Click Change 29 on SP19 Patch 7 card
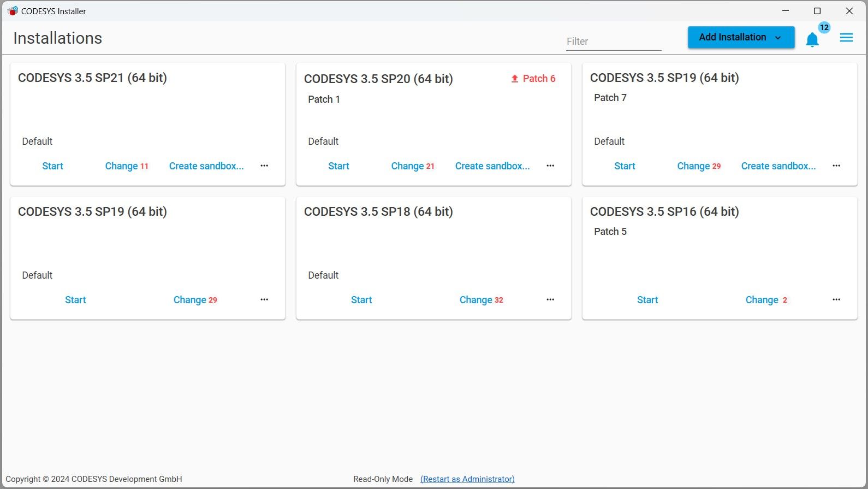Image resolution: width=868 pixels, height=489 pixels. [699, 166]
